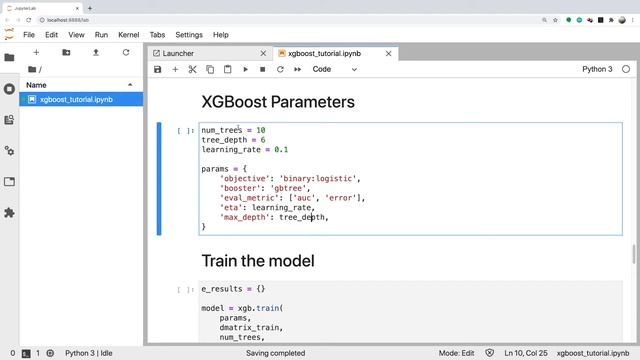Close the xgboost_tutorial.ipynb tab
Viewport: 640px width, 360px height.
(x=389, y=53)
